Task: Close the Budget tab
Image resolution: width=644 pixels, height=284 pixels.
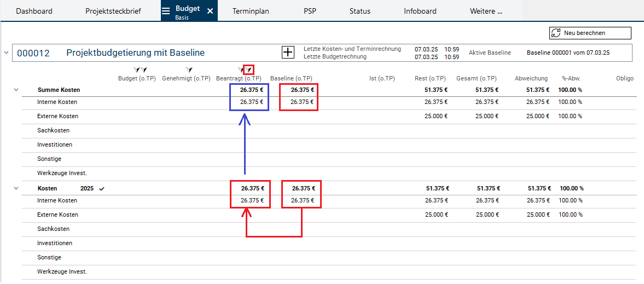Action: pos(210,11)
